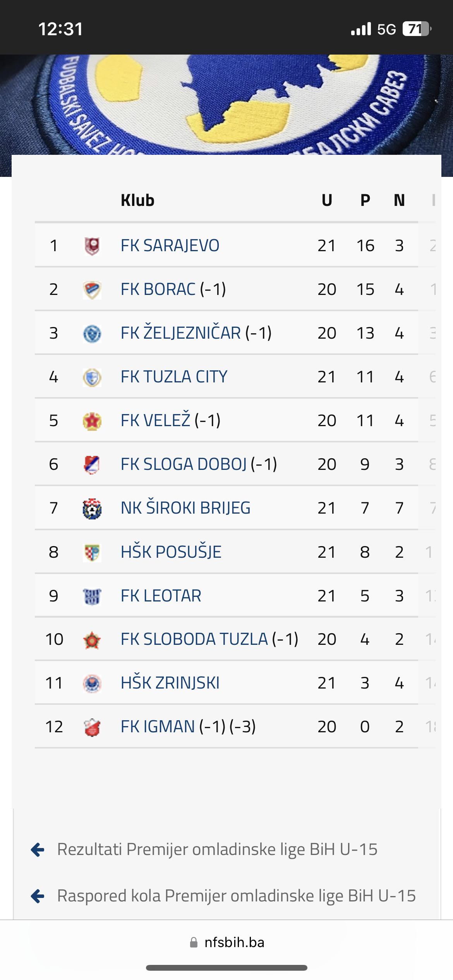Tap the FK Igman club crest
The width and height of the screenshot is (453, 980).
pyautogui.click(x=92, y=727)
